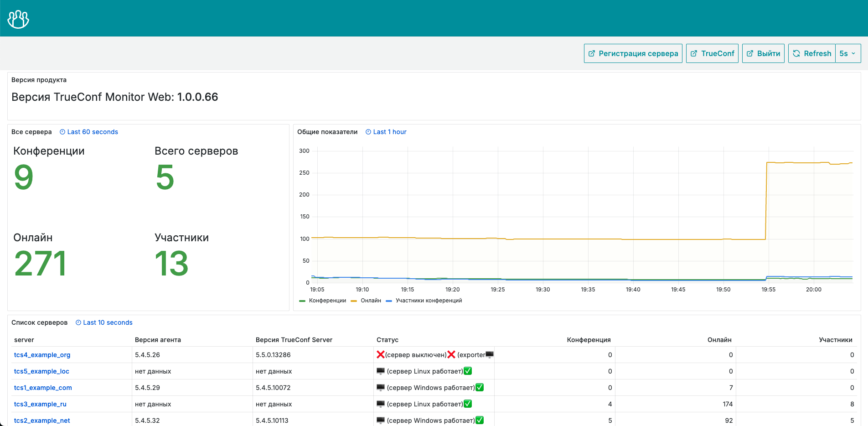
Task: Sort by the Онлайн column header
Action: click(719, 340)
